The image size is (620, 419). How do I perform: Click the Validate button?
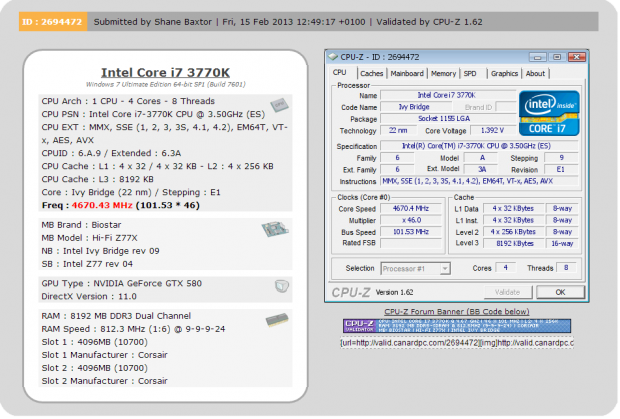508,293
